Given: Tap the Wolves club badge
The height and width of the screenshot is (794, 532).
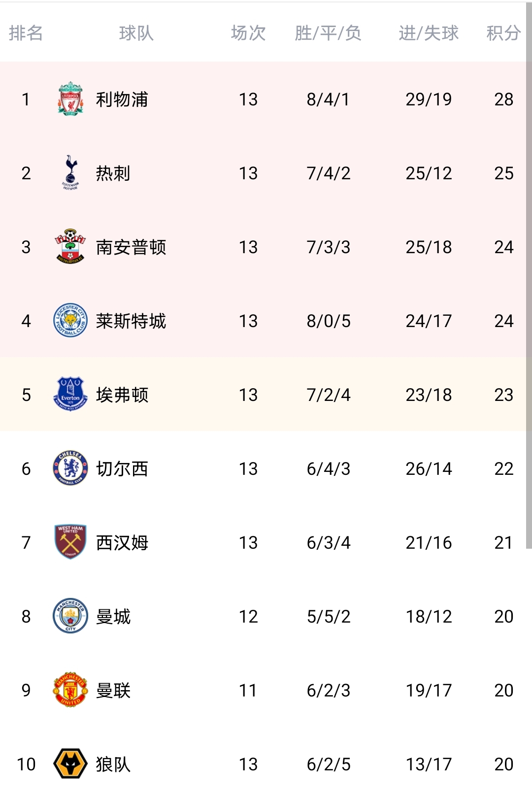Looking at the screenshot, I should [70, 764].
